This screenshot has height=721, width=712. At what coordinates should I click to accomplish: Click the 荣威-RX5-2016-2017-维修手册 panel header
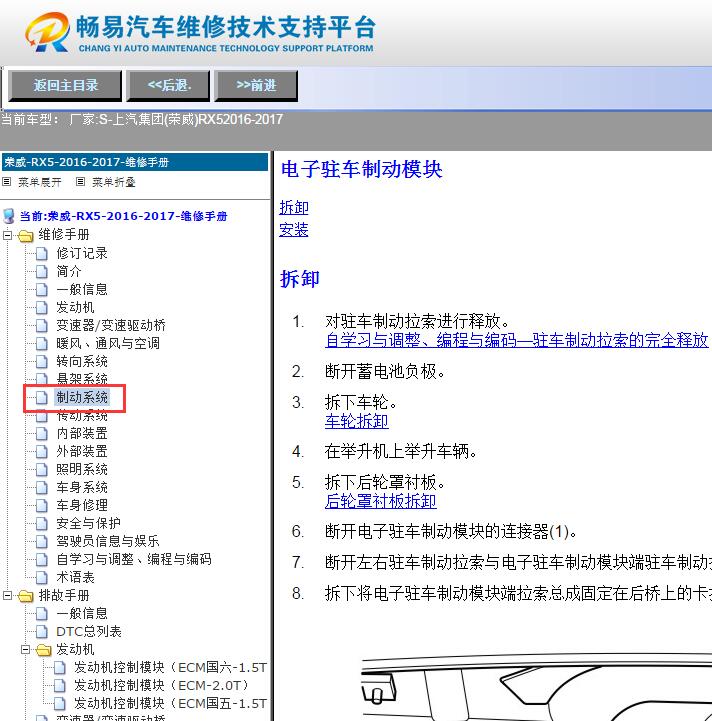point(135,162)
